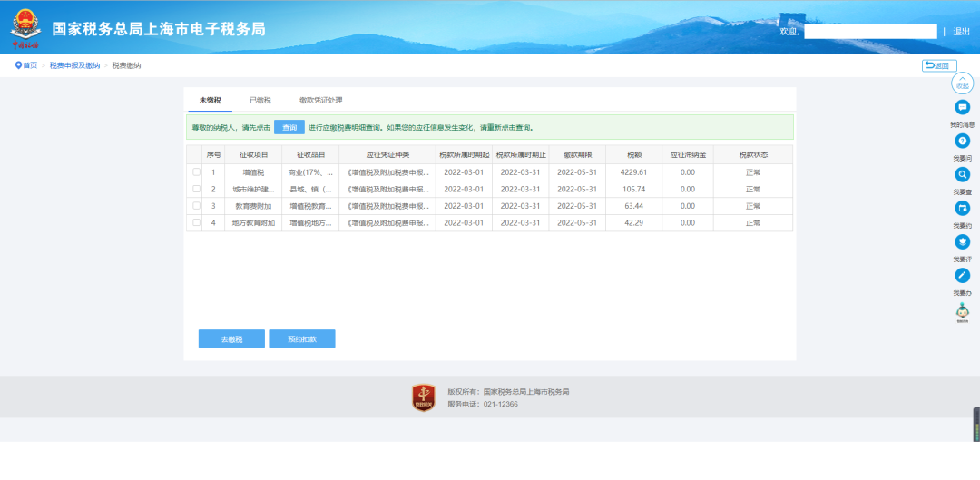Collapse sidebar with 收起 button
Screen dimensions: 980x480
(x=963, y=83)
